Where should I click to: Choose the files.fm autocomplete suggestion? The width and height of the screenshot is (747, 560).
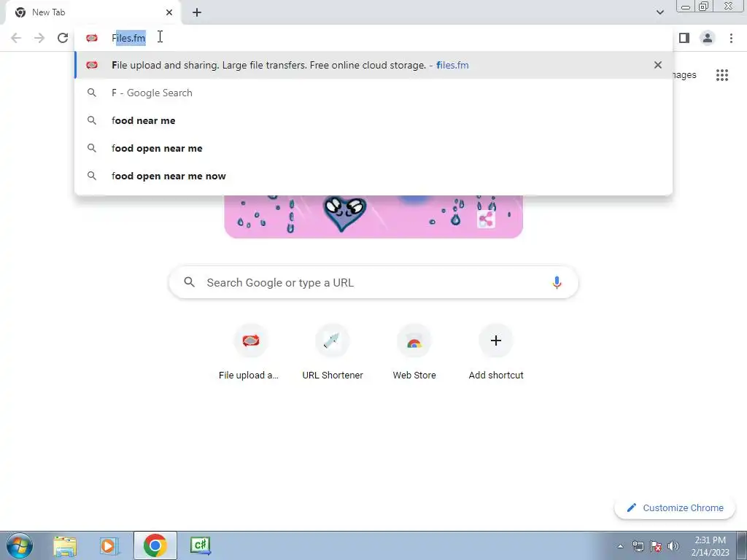coord(373,65)
